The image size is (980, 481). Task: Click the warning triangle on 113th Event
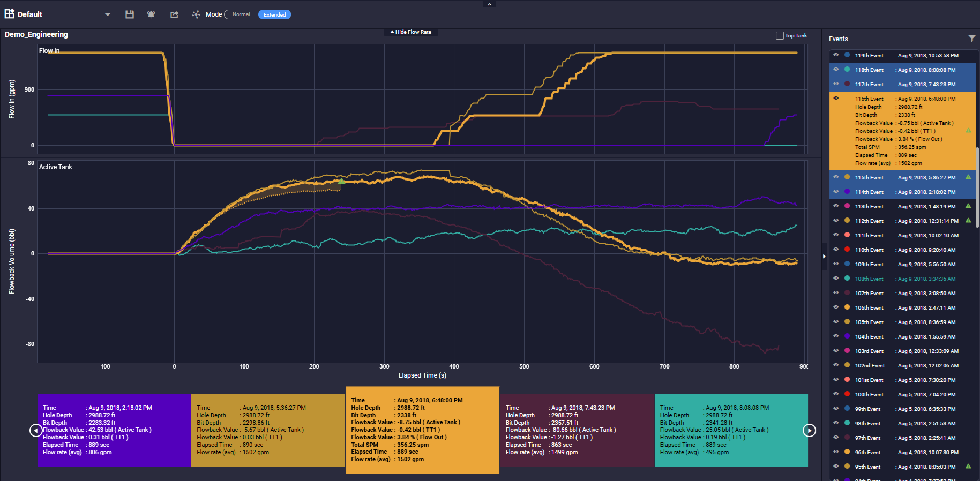pyautogui.click(x=968, y=206)
